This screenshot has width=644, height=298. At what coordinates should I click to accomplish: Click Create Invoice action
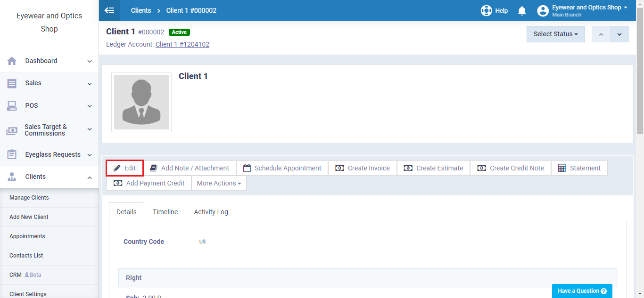coord(363,168)
